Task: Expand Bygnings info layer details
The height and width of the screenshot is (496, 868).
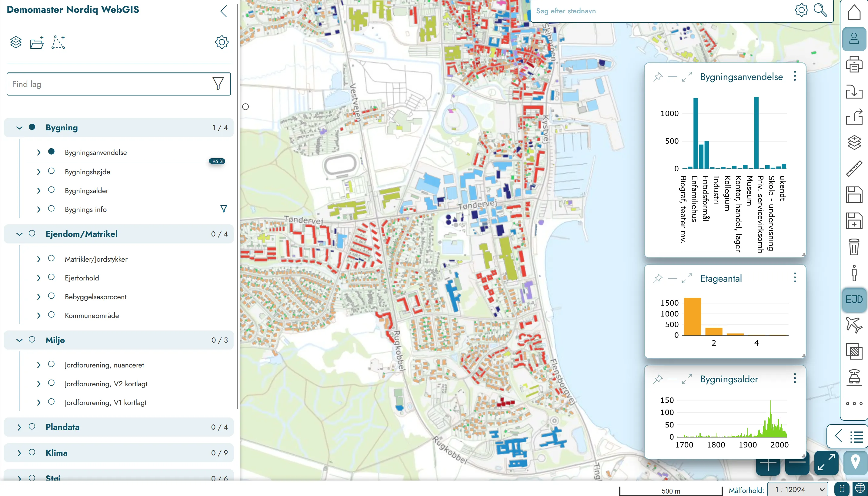Action: click(x=38, y=209)
